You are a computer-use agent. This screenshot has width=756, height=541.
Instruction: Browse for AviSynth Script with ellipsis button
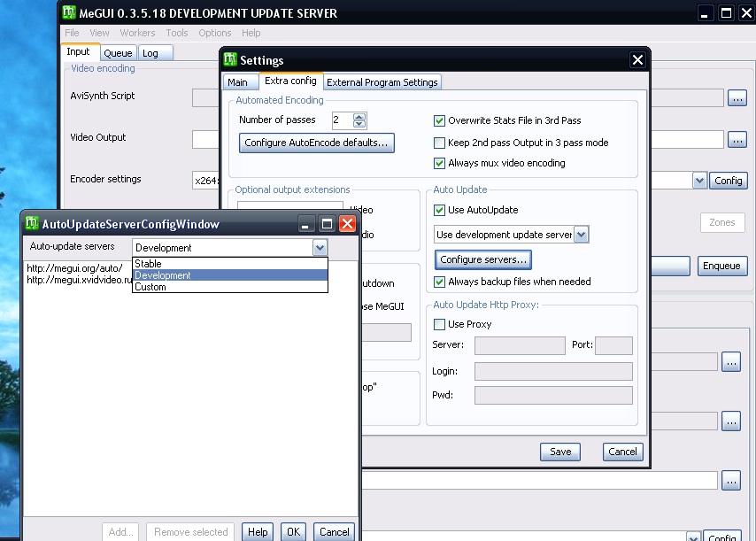(x=737, y=98)
